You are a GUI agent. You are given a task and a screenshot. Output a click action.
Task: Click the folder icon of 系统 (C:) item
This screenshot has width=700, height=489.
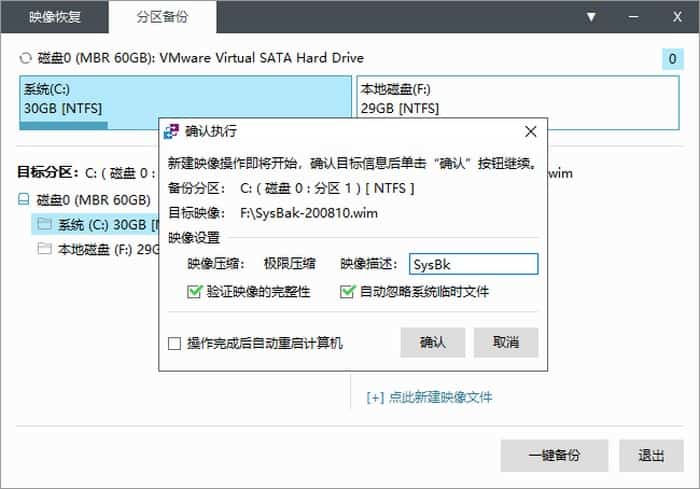[44, 223]
